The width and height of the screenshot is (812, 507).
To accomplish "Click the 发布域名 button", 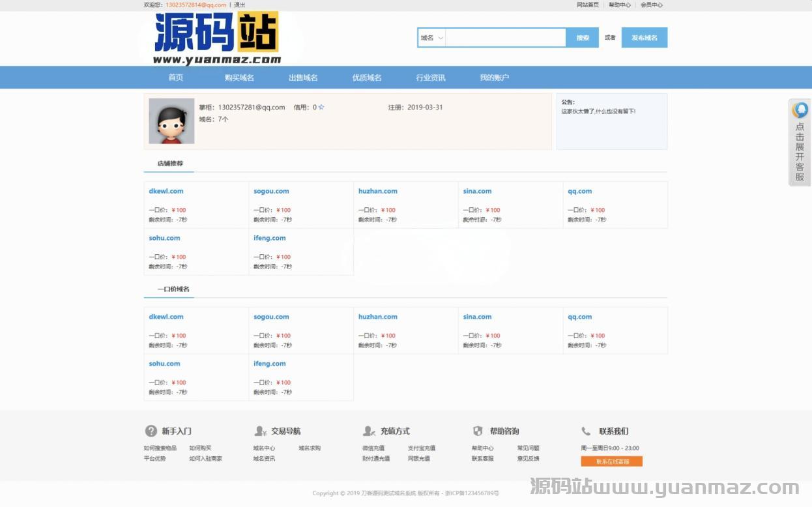I will [644, 38].
